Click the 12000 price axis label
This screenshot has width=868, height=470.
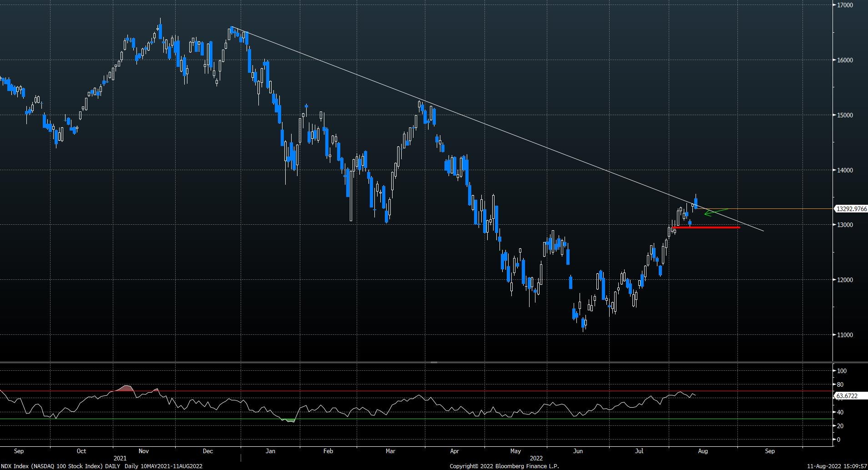845,280
